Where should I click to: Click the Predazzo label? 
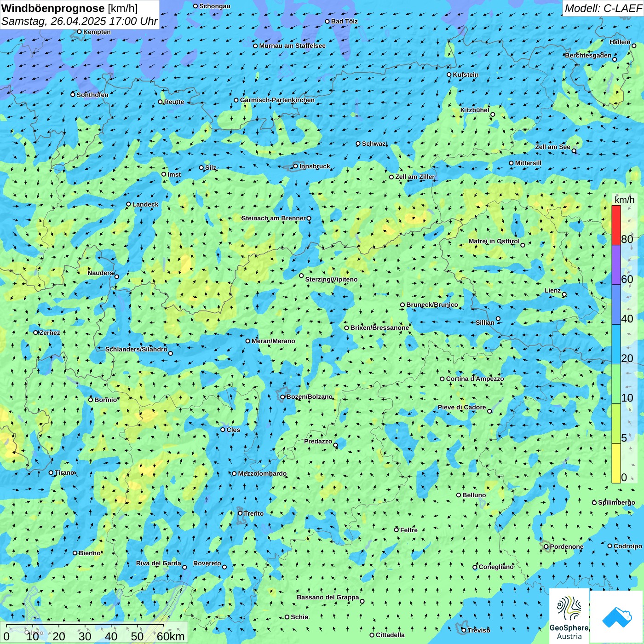point(318,441)
